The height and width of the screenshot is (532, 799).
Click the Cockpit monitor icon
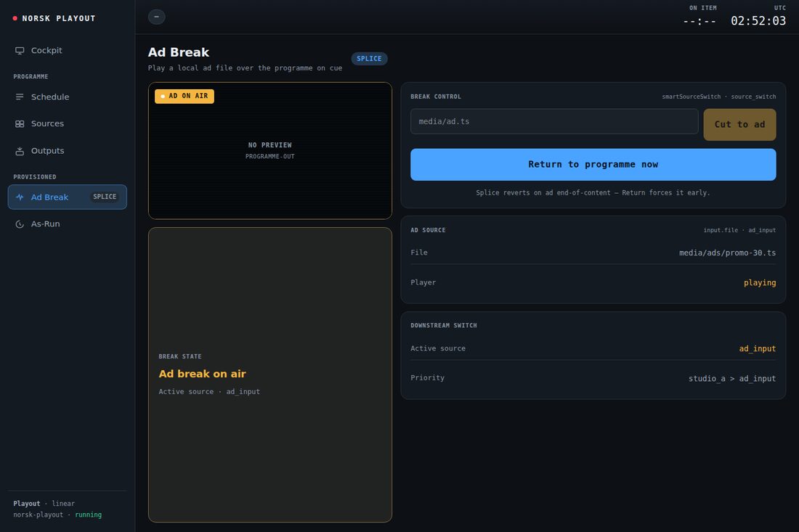tap(20, 50)
